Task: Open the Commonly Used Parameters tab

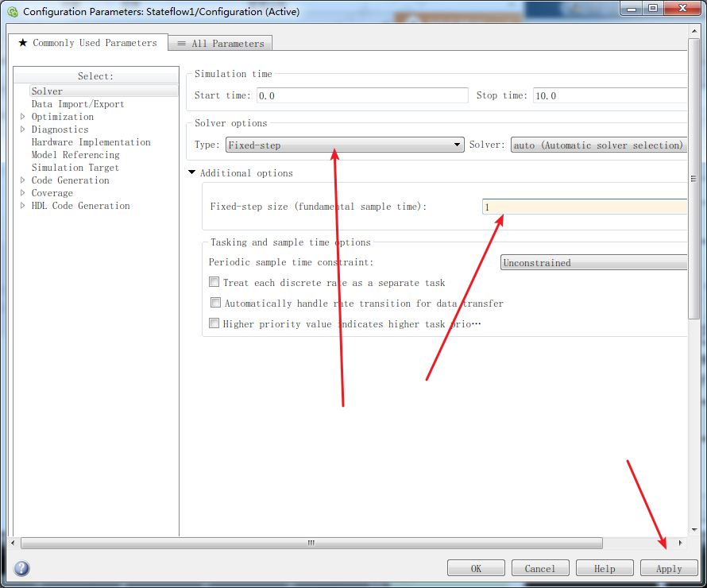Action: click(88, 43)
